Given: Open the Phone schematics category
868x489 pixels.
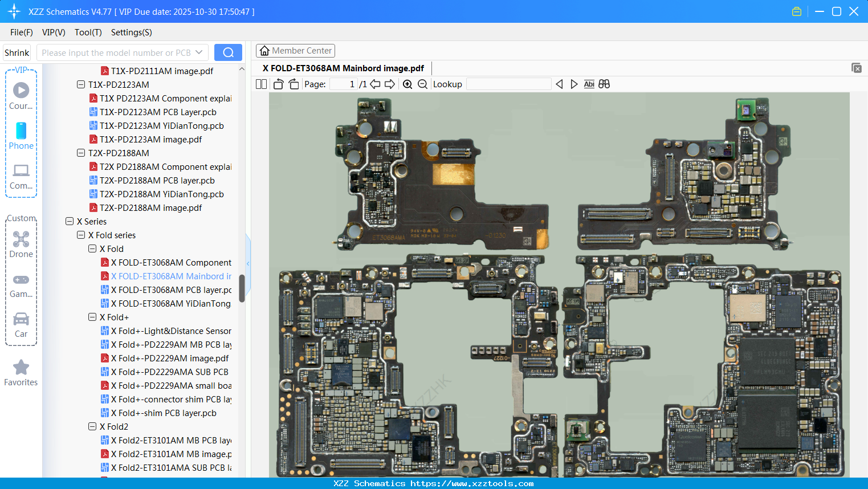Looking at the screenshot, I should [x=21, y=137].
